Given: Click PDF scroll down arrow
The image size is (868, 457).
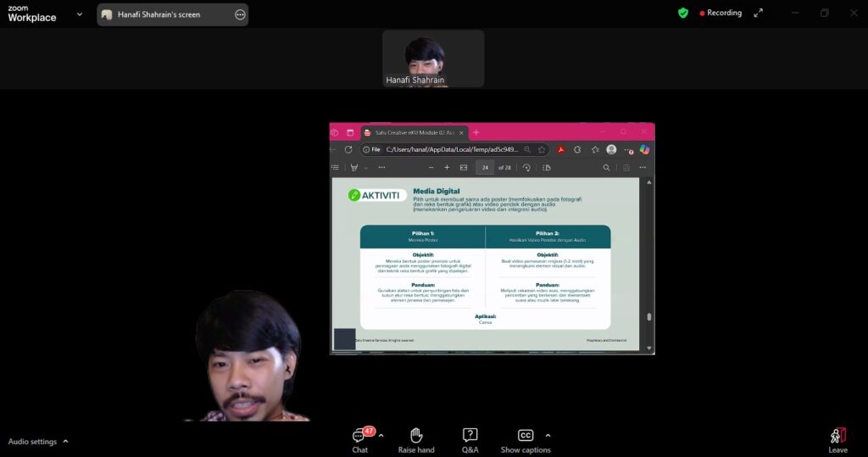Looking at the screenshot, I should 648,348.
